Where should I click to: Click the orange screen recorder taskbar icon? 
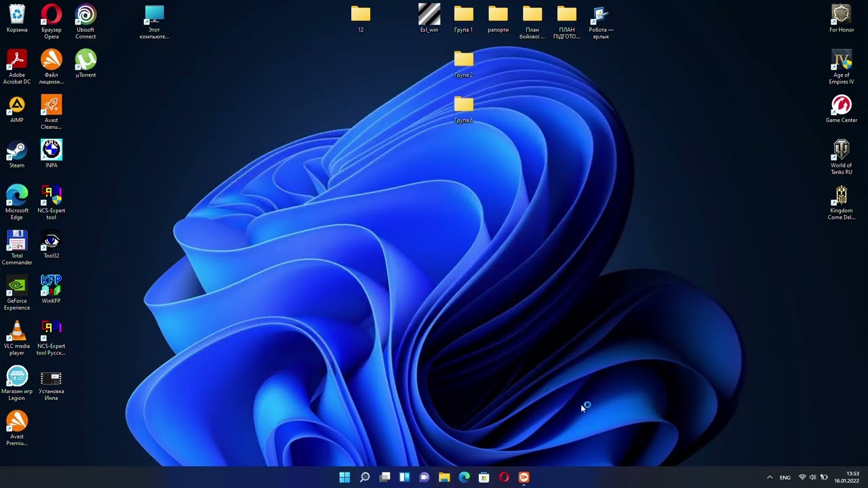tap(524, 477)
